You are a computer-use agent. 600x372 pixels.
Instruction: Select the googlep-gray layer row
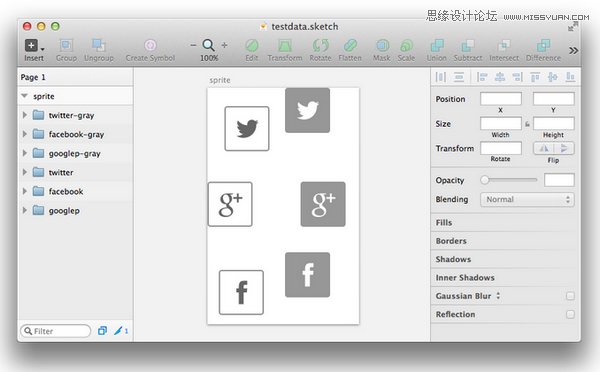[x=76, y=153]
